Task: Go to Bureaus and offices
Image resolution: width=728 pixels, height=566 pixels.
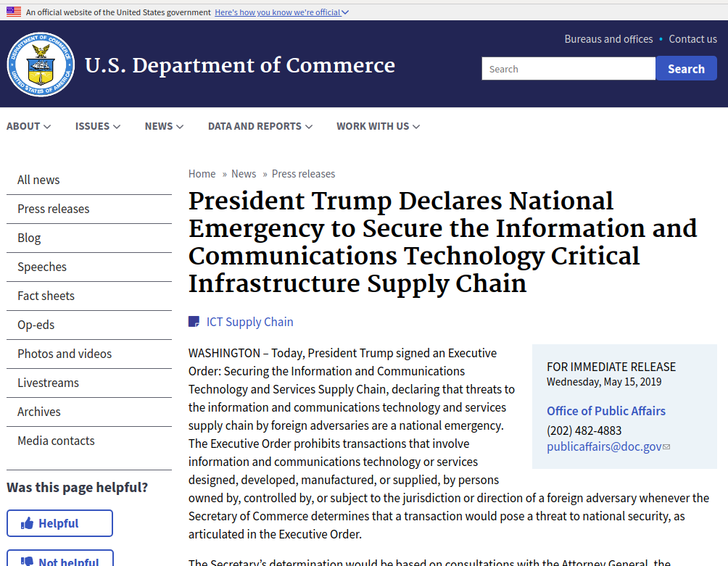Action: 608,39
